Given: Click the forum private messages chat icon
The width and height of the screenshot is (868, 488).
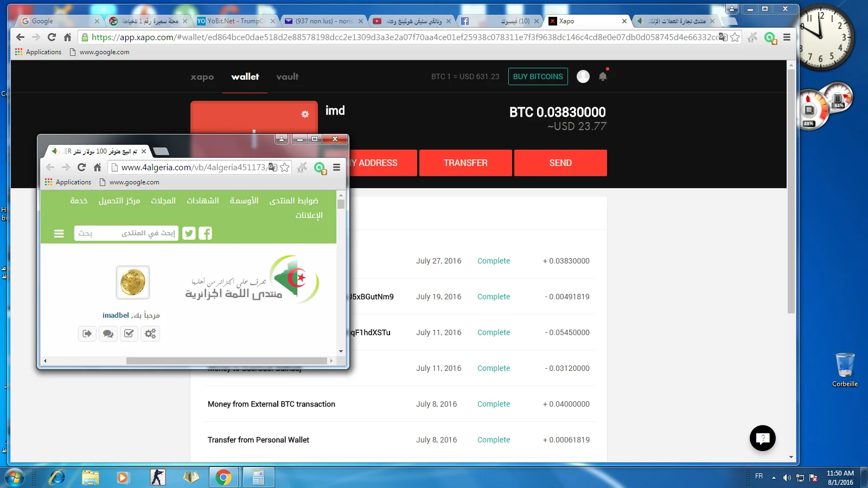Looking at the screenshot, I should click(108, 333).
